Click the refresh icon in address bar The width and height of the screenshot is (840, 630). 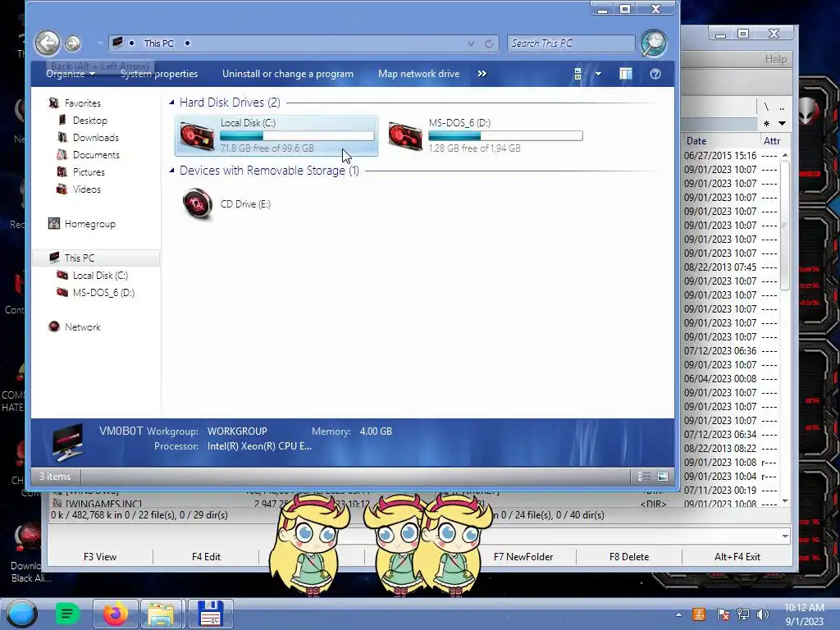tap(489, 44)
